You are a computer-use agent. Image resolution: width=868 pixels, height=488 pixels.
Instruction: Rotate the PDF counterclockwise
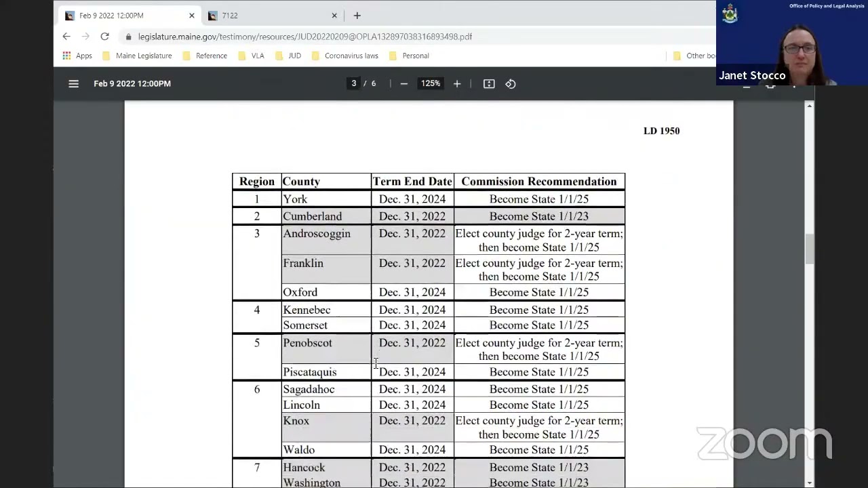[511, 83]
